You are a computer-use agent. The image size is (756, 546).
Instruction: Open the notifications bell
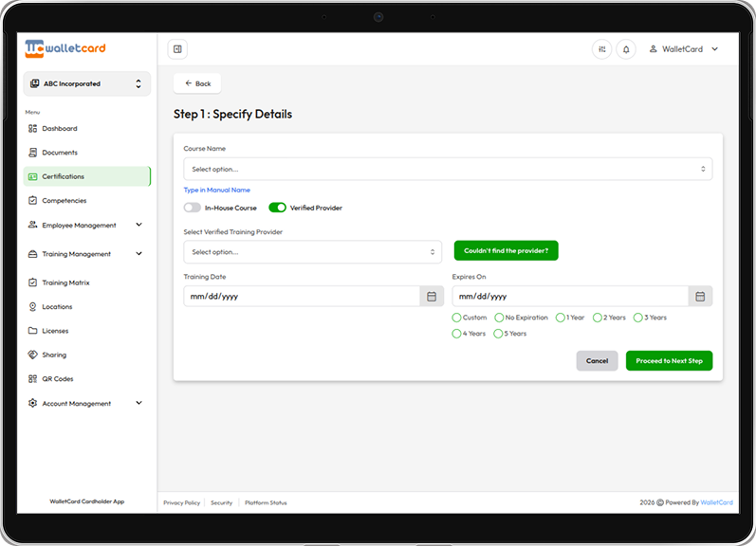(626, 49)
